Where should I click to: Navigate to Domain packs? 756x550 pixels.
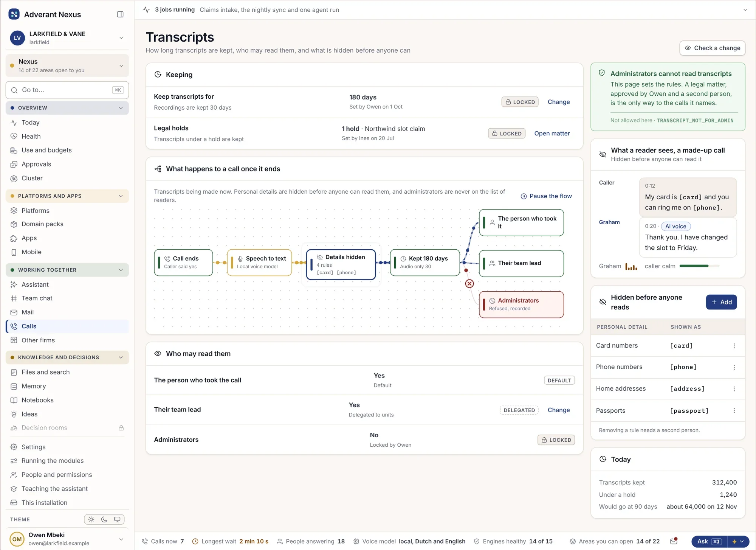click(x=67, y=224)
